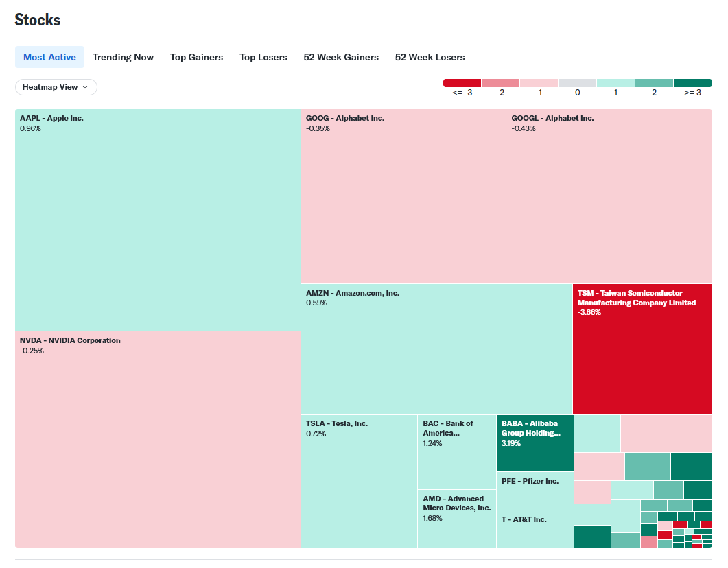
Task: Click the BABA 3.19% change value
Action: pos(510,443)
